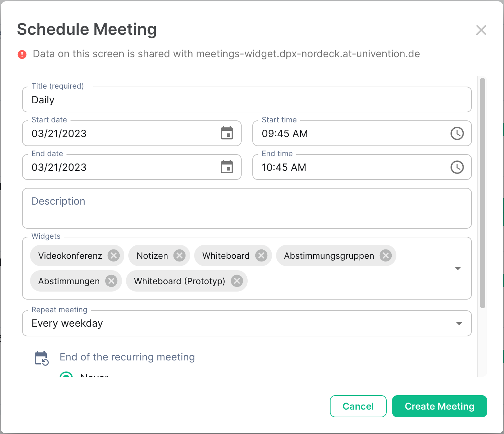
Task: Remove the Videokonferenz widget chip
Action: (114, 256)
